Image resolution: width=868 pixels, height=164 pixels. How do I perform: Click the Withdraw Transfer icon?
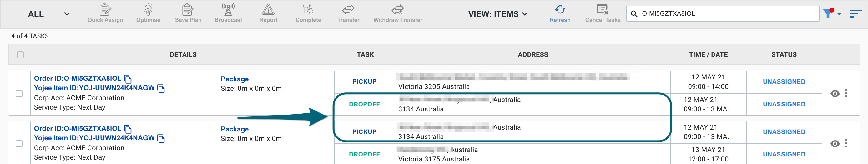(x=398, y=9)
